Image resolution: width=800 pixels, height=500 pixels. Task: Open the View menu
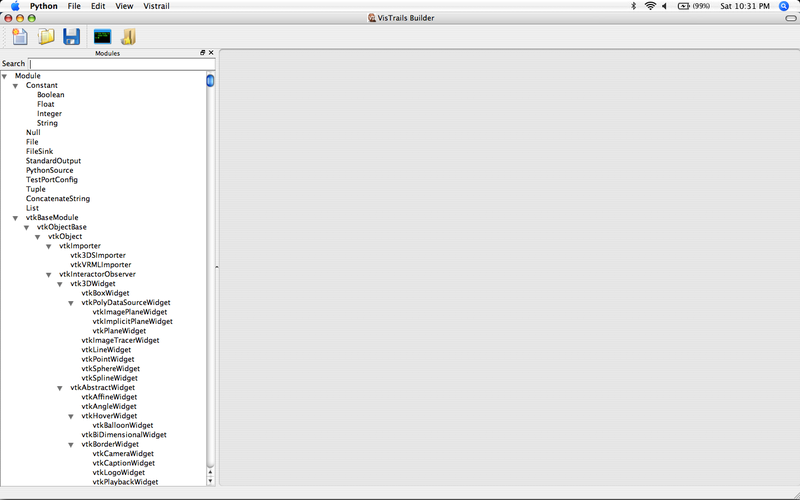124,6
